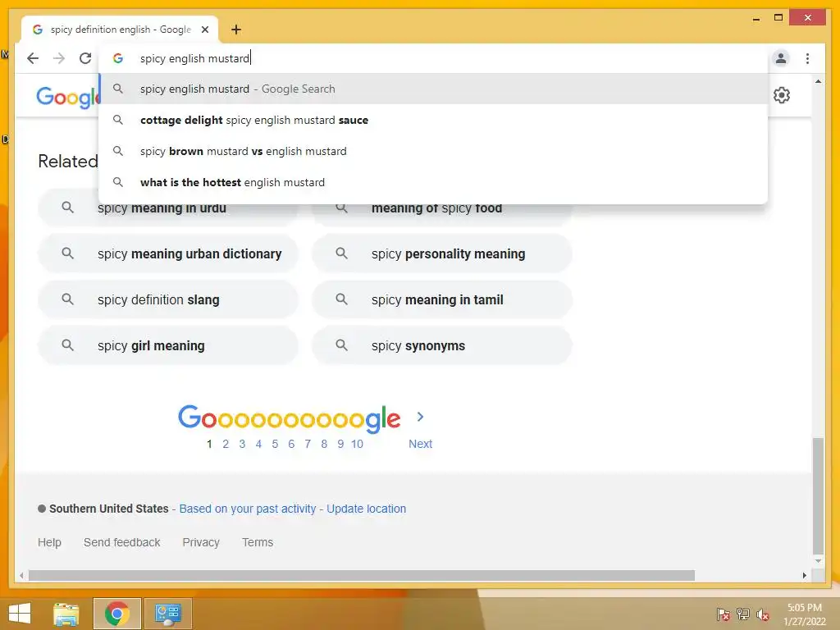Screen dimensions: 840x630
Task: Click the magnifier icon beside 'spicy synonyms'
Action: click(342, 345)
